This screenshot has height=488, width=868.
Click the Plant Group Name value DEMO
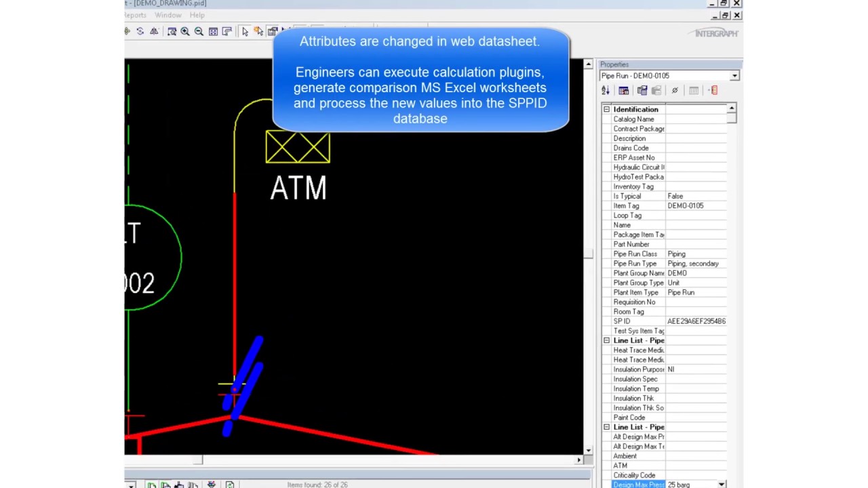(x=677, y=272)
